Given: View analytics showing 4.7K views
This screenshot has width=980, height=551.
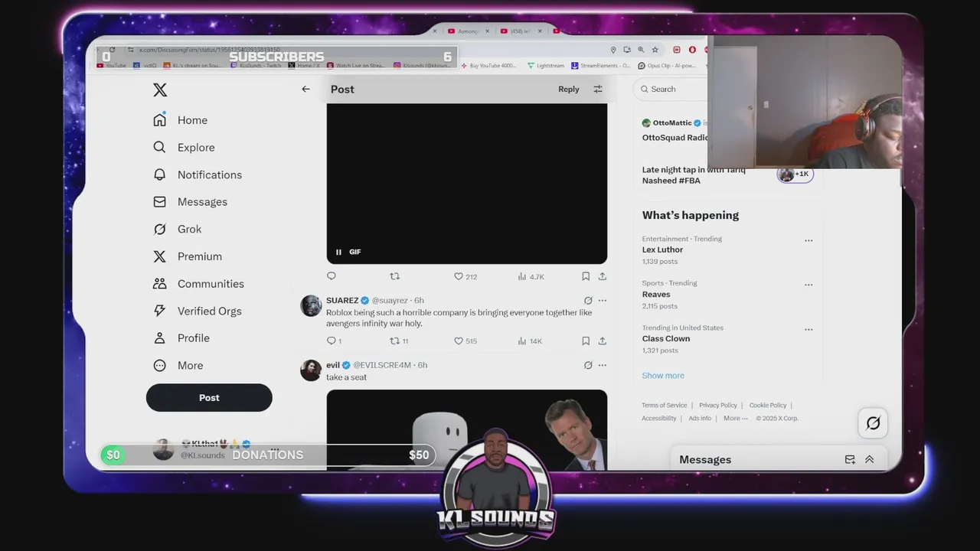Looking at the screenshot, I should (531, 276).
